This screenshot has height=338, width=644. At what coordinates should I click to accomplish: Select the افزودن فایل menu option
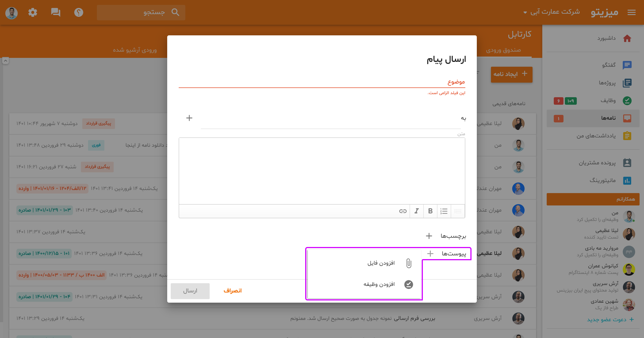[x=381, y=263]
